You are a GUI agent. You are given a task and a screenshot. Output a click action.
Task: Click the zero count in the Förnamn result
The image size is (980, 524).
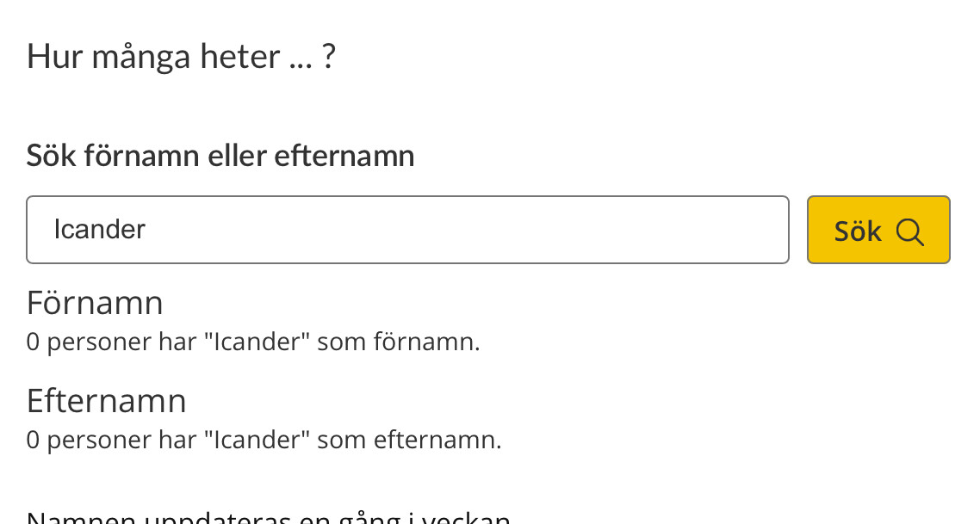point(33,342)
